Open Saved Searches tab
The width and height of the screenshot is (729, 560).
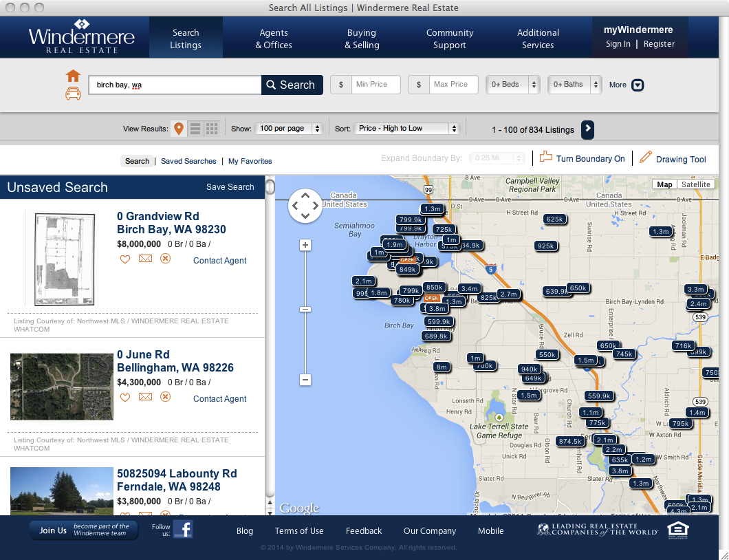pyautogui.click(x=188, y=161)
